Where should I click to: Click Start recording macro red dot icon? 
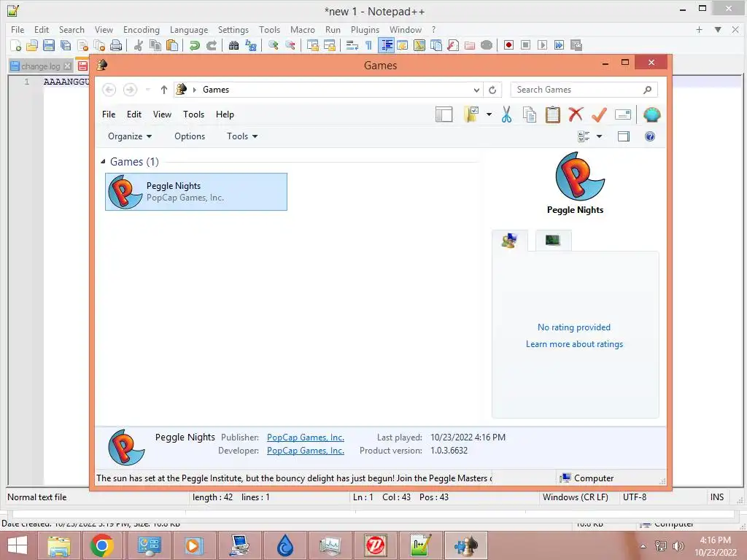tap(508, 45)
